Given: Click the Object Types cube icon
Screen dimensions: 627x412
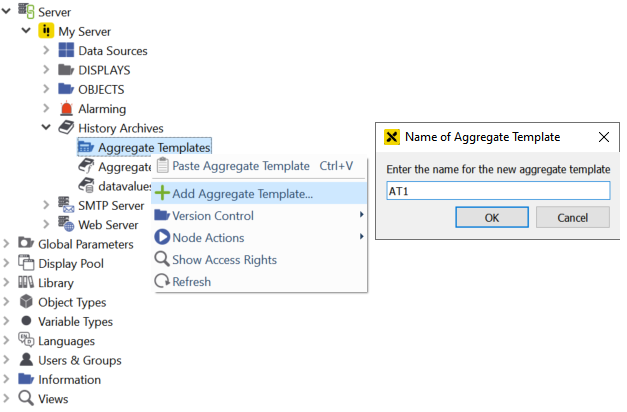Looking at the screenshot, I should coord(26,302).
